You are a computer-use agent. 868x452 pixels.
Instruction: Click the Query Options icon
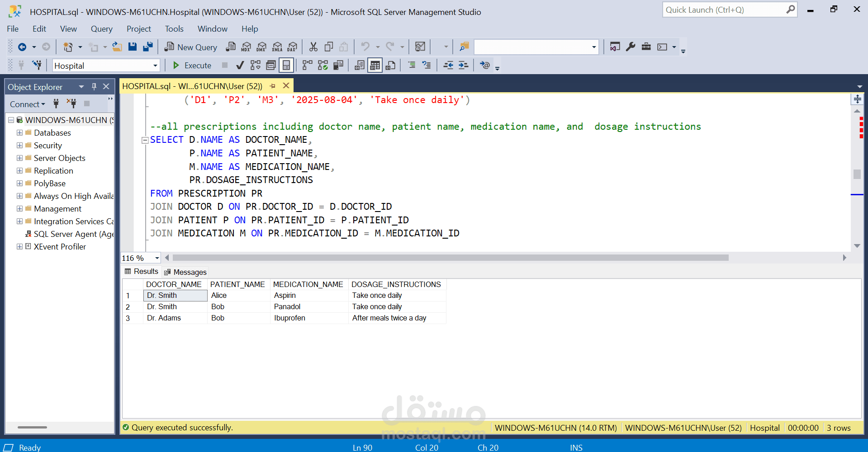pyautogui.click(x=271, y=65)
